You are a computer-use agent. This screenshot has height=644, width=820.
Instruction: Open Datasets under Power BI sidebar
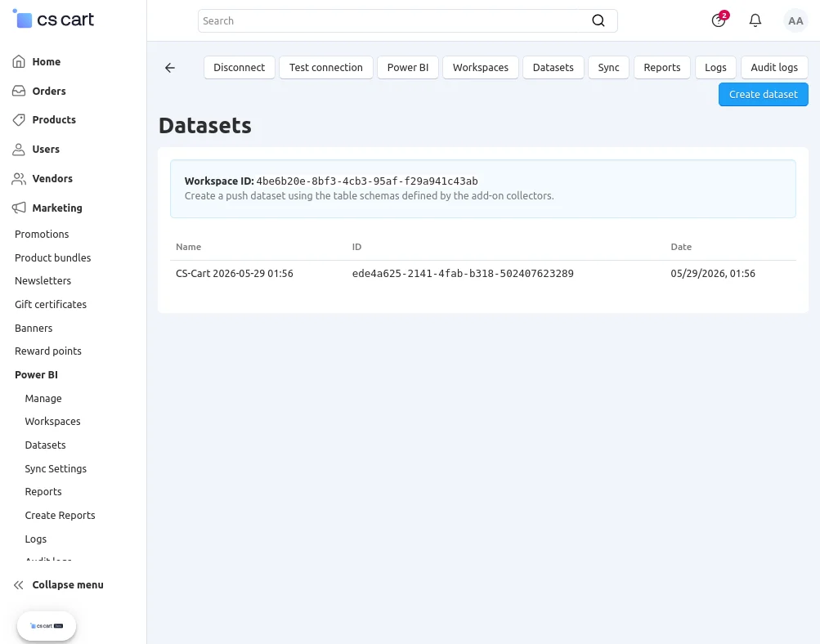click(x=46, y=445)
